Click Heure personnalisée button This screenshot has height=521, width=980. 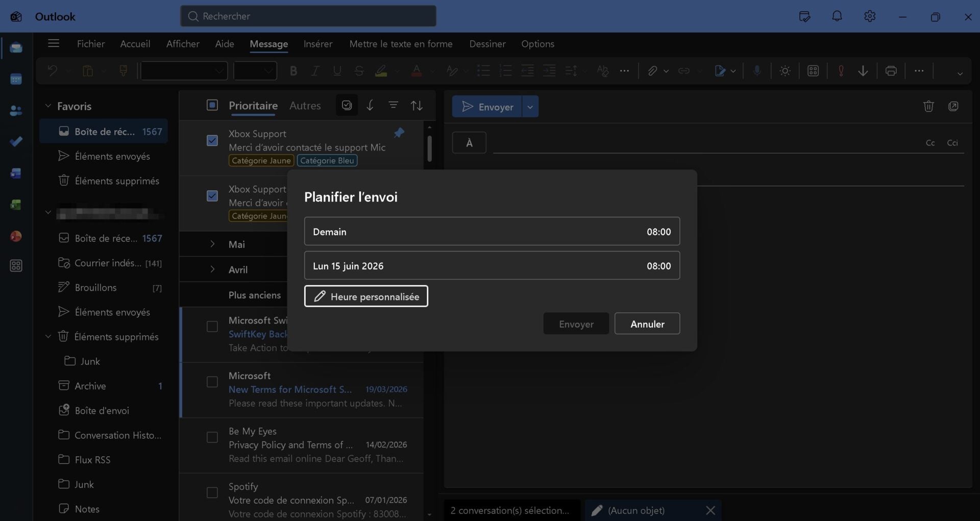point(366,296)
